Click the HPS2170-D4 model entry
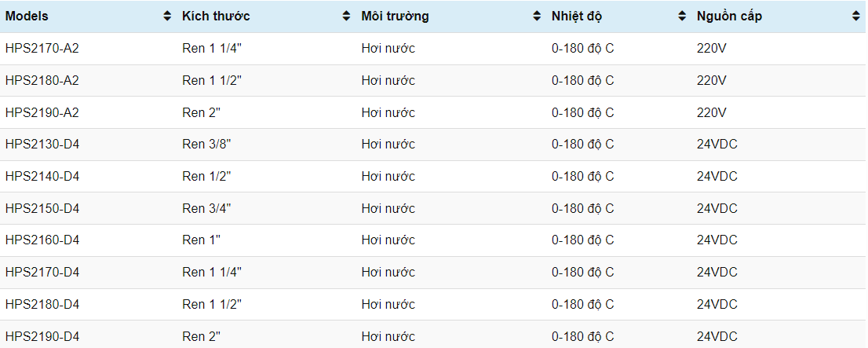 [42, 273]
